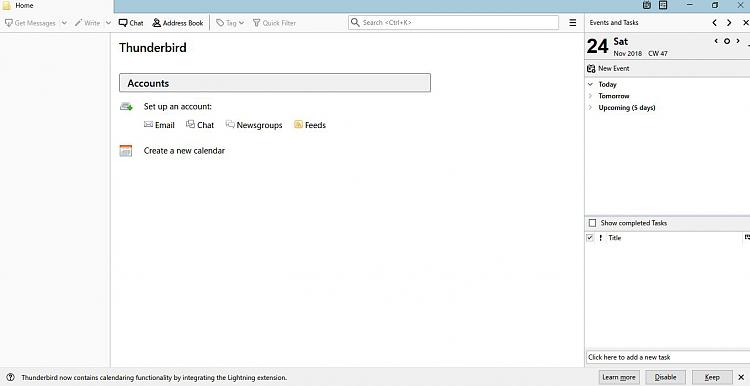750x386 pixels.
Task: Click the Nov 2018 date label
Action: point(628,54)
